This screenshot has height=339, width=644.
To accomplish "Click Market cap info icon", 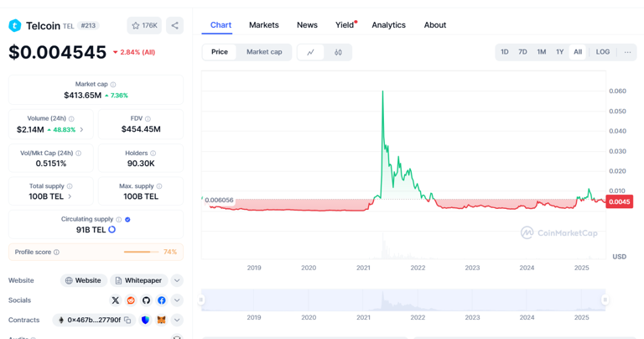I will point(113,84).
